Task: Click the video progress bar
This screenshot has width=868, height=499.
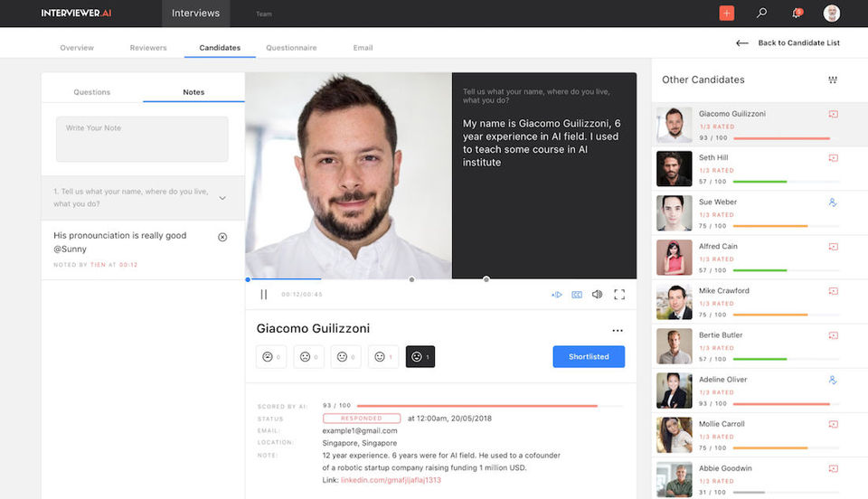Action: pos(440,278)
